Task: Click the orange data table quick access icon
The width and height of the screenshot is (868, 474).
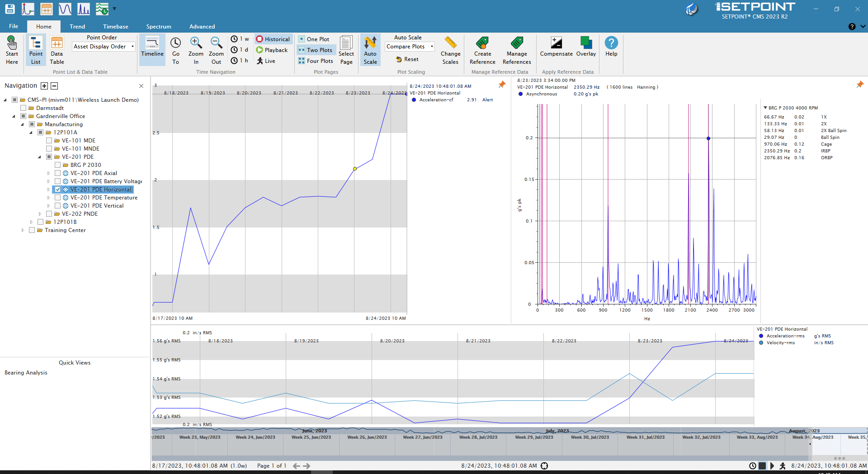Action: 46,9
